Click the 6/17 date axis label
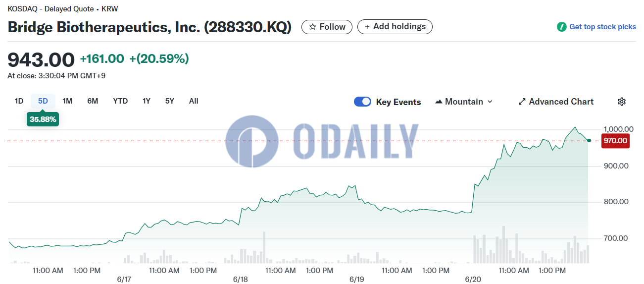This screenshot has width=644, height=284. pos(124,280)
